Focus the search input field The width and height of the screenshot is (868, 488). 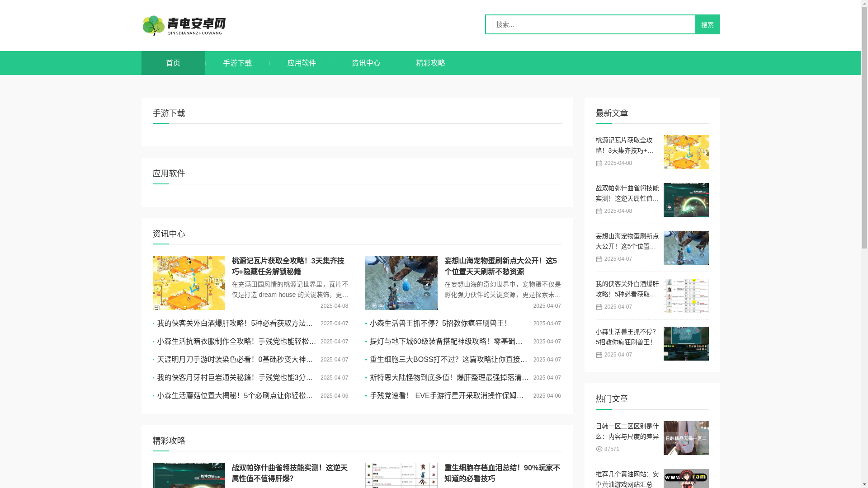coord(590,24)
